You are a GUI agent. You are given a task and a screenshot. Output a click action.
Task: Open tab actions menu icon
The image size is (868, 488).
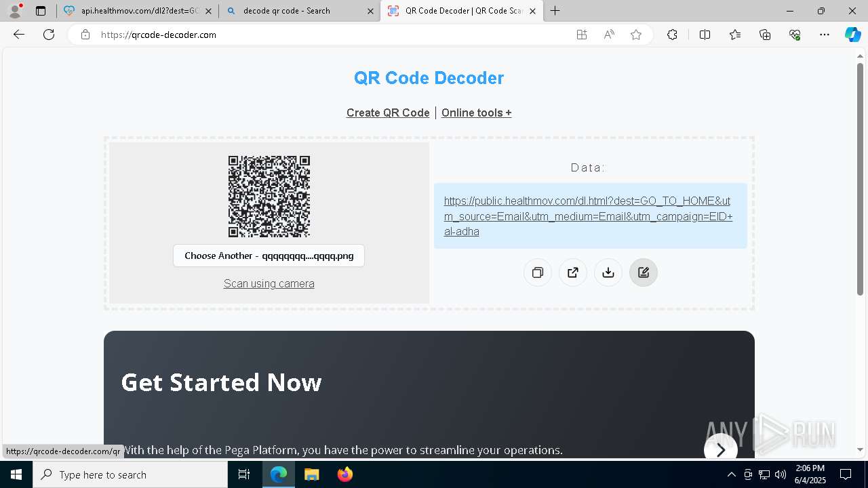[x=41, y=11]
